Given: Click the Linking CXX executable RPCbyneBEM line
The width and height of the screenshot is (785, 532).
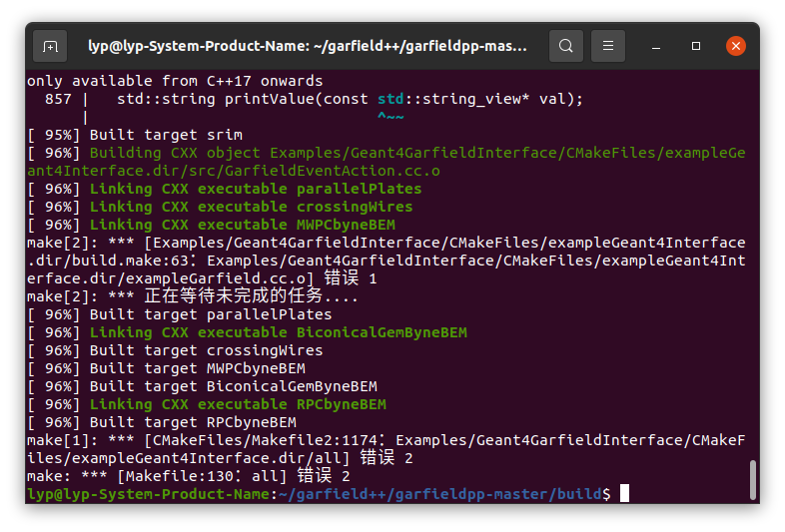Looking at the screenshot, I should click(207, 404).
